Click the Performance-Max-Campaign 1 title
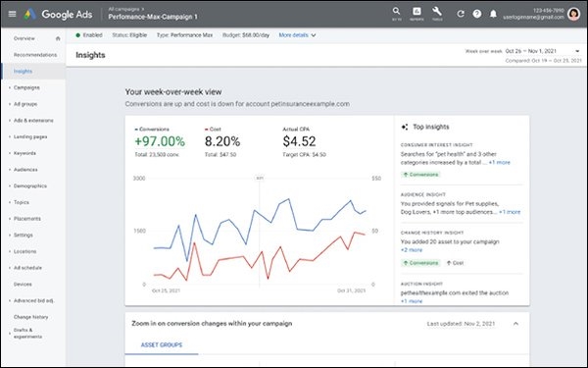The height and width of the screenshot is (368, 588). coord(153,17)
